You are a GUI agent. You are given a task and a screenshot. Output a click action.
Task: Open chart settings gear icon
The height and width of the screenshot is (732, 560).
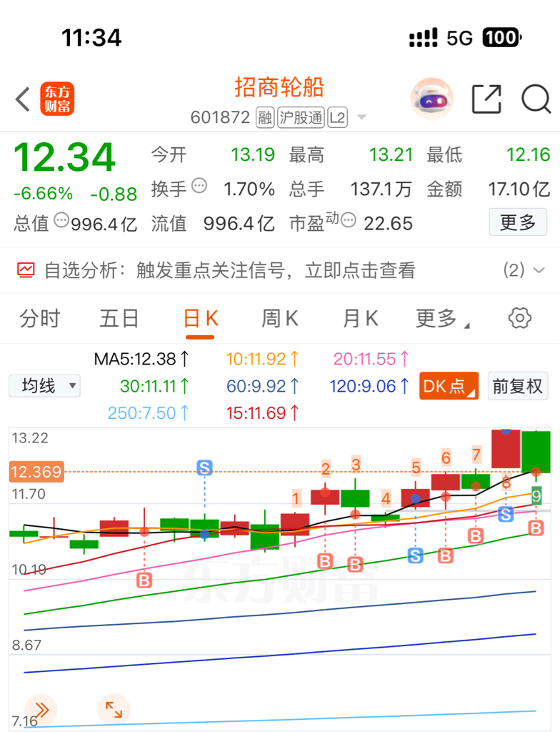519,318
